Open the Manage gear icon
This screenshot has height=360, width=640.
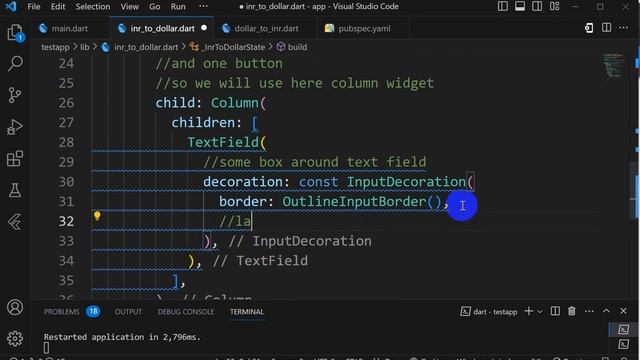tap(15, 338)
